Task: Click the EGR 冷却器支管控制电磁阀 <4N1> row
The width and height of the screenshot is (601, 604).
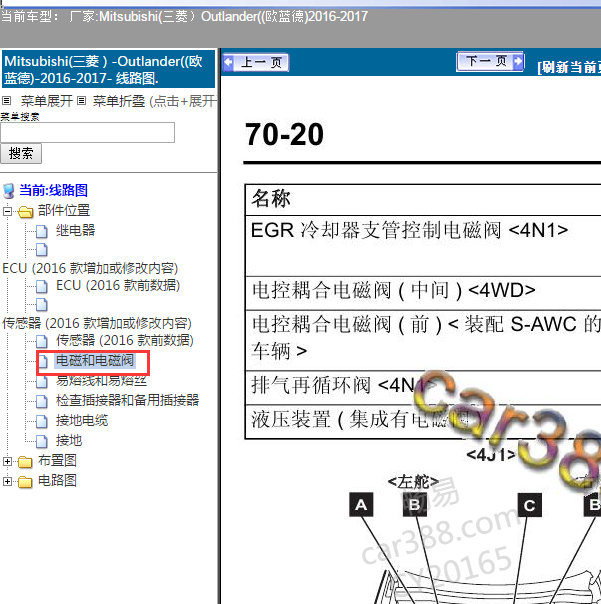Action: [x=423, y=246]
